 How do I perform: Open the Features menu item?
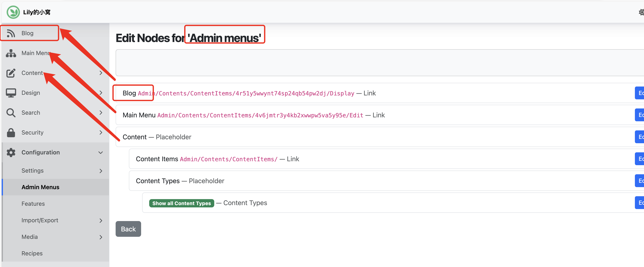(x=33, y=204)
